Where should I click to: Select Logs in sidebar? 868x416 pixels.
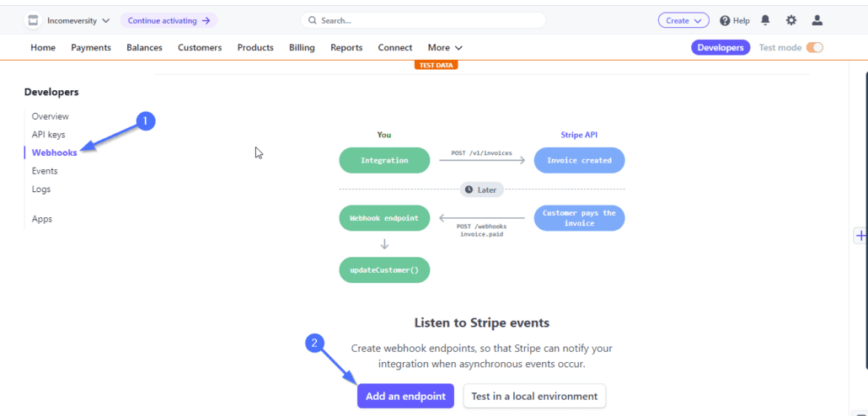pos(41,189)
